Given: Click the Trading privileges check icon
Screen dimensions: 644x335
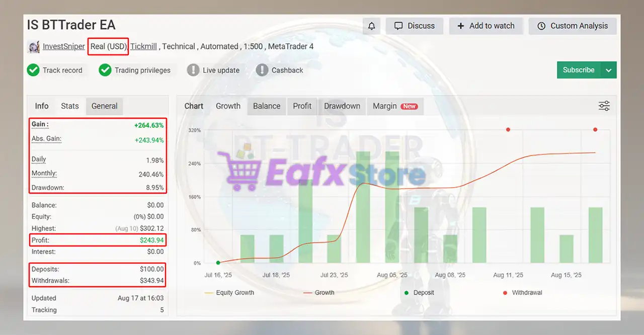Looking at the screenshot, I should (105, 70).
